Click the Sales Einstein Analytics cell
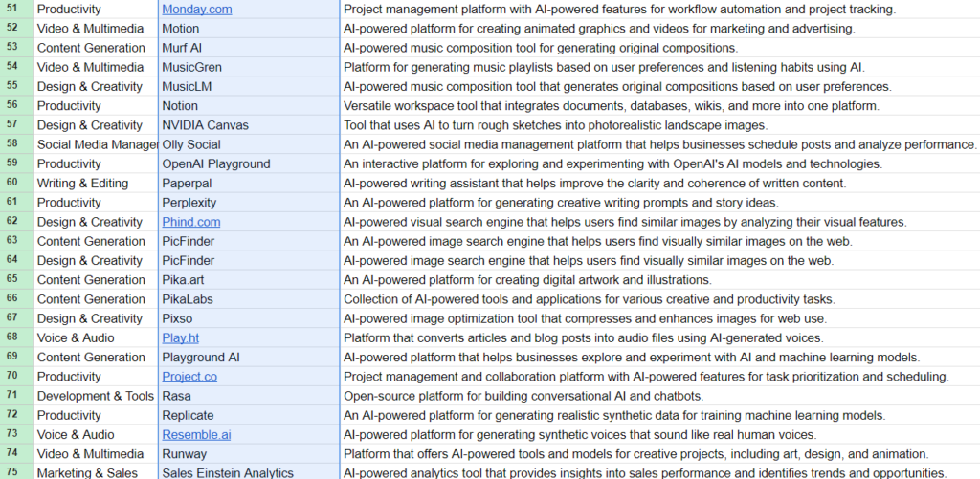Image resolution: width=980 pixels, height=479 pixels. 250,472
